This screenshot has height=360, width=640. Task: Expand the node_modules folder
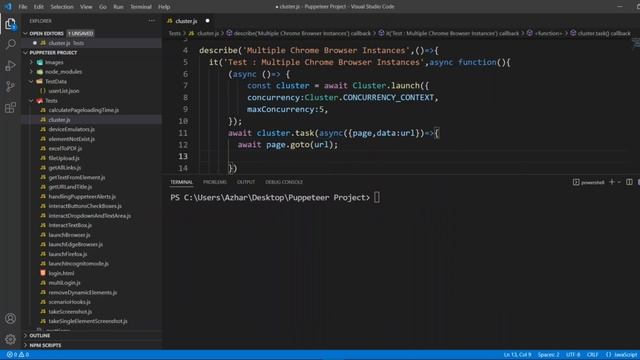(63, 72)
